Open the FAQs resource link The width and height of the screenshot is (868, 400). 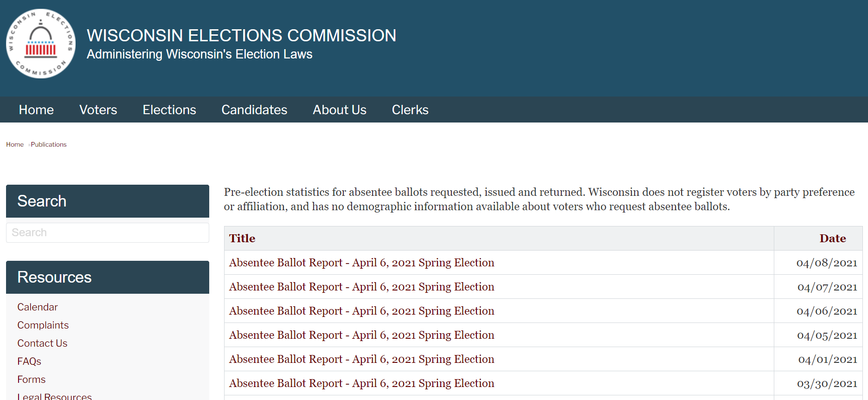click(29, 361)
